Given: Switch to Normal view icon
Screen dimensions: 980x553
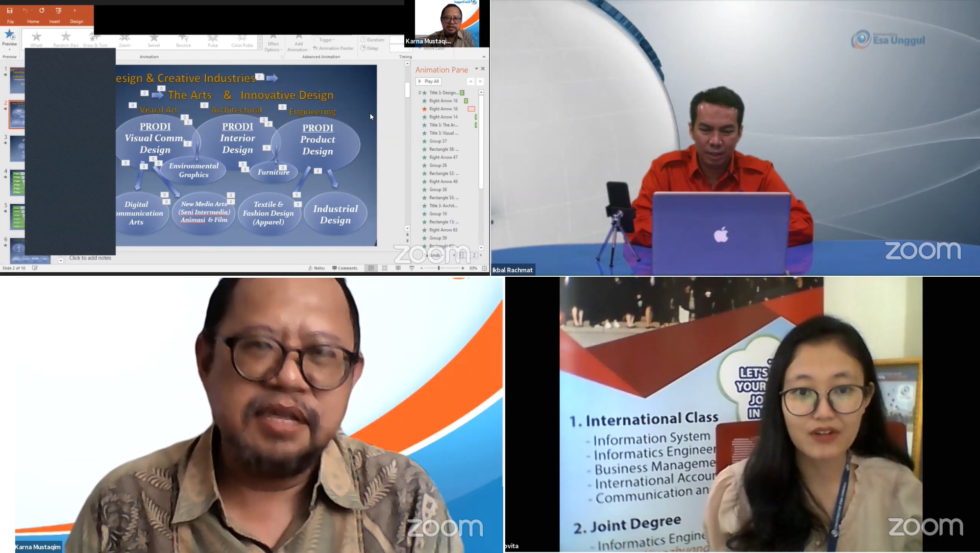Looking at the screenshot, I should coord(371,268).
